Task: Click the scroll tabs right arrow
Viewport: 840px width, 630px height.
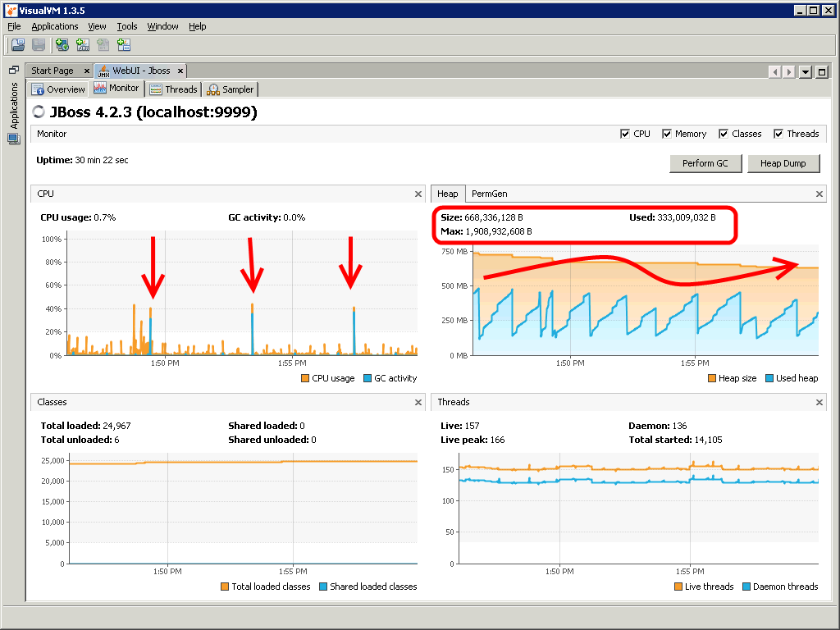Action: (787, 71)
